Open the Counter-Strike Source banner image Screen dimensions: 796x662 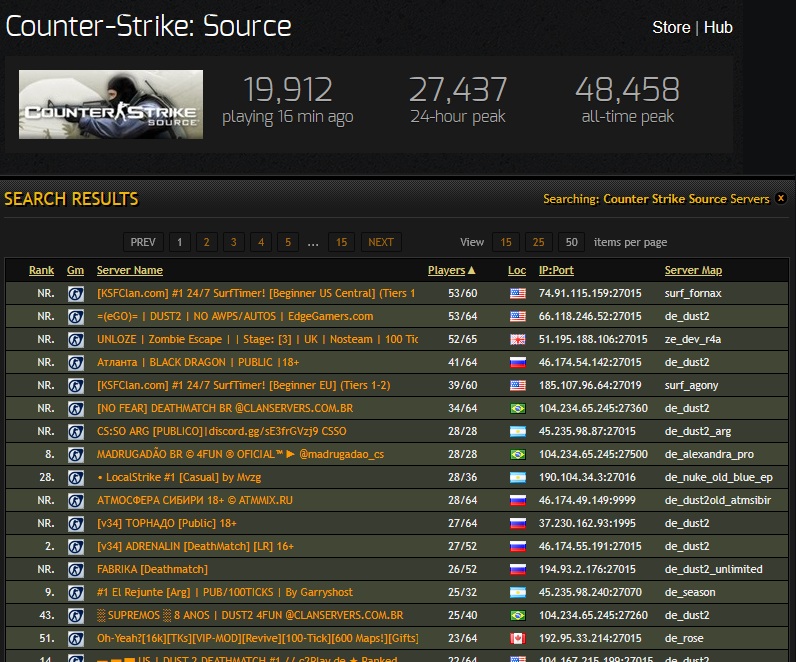coord(111,105)
